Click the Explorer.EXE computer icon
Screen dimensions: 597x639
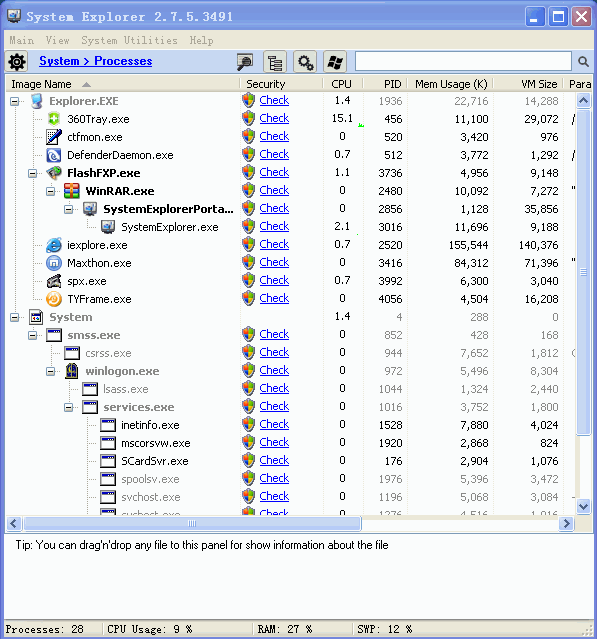[36, 101]
